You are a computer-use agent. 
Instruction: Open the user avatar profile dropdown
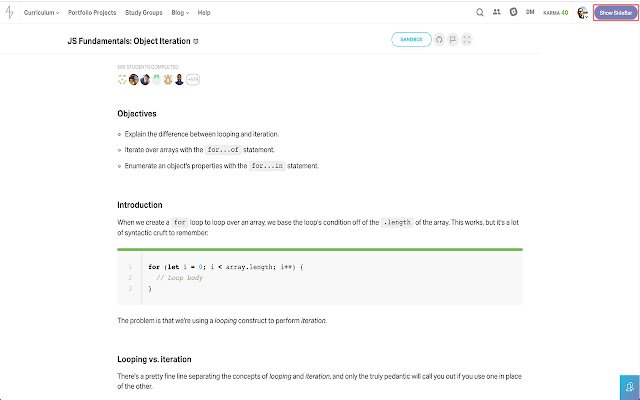584,13
